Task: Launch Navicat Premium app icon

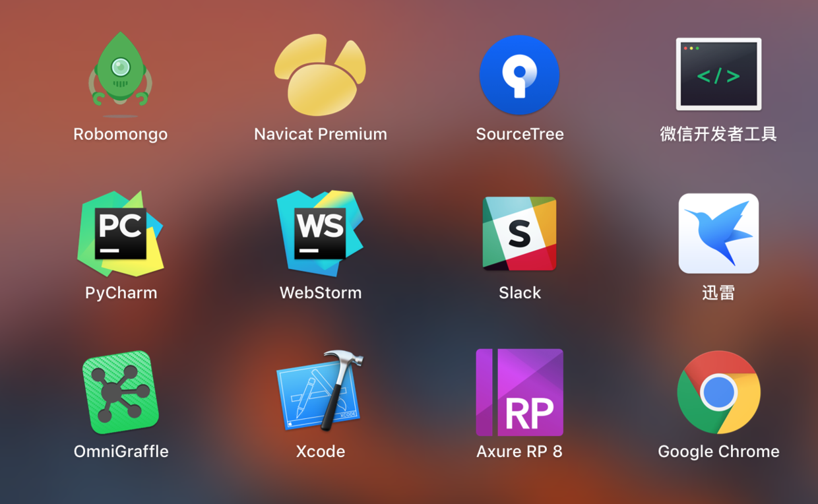Action: pyautogui.click(x=321, y=75)
